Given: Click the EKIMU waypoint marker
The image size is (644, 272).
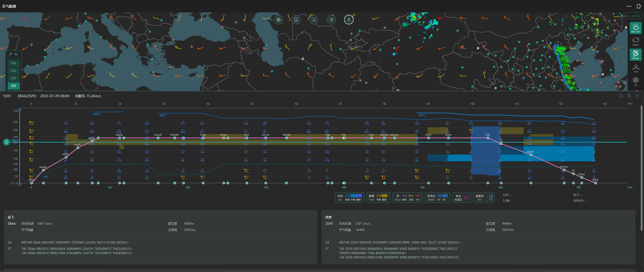Looking at the screenshot, I should tap(564, 170).
